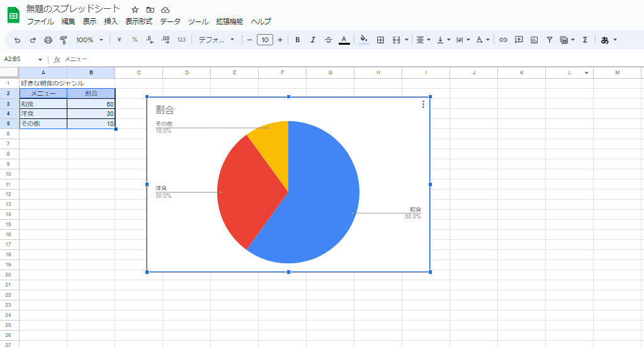Open the 挿入 menu
This screenshot has height=347, width=644.
coord(111,21)
